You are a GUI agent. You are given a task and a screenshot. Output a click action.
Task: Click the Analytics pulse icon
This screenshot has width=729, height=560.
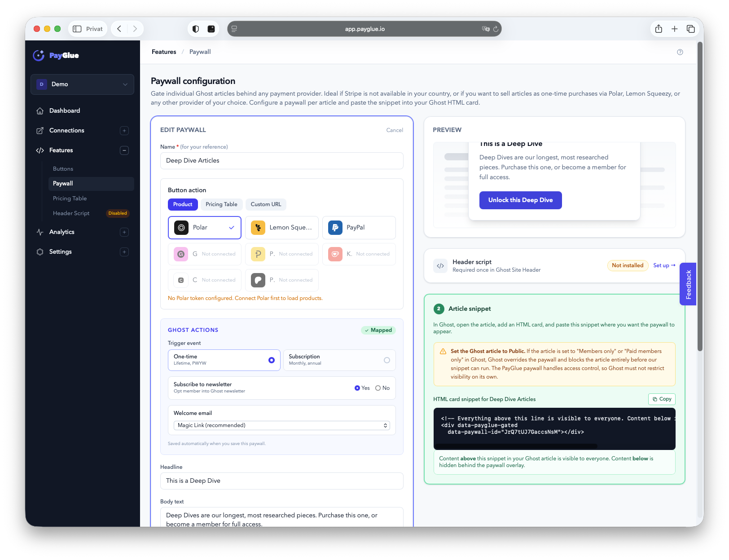coord(40,232)
